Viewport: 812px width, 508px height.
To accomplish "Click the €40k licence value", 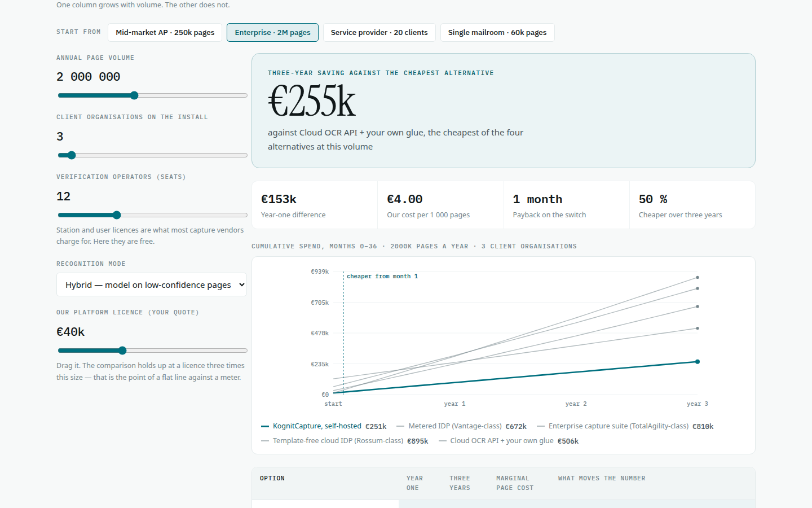I will click(70, 332).
